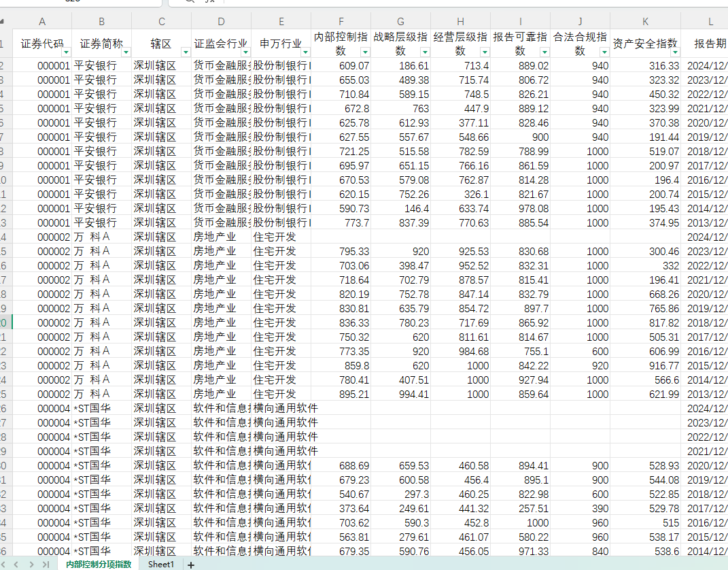Open the 证券代码 filter dropdown
The height and width of the screenshot is (570, 728).
coord(67,52)
